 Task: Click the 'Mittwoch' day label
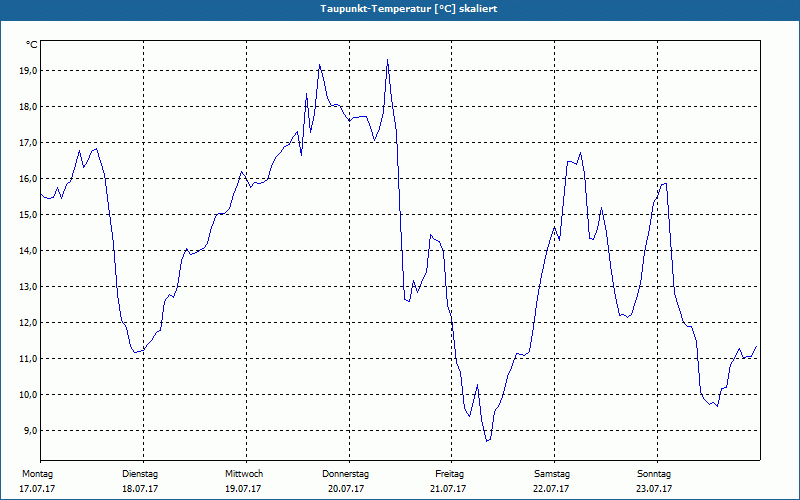pyautogui.click(x=244, y=474)
